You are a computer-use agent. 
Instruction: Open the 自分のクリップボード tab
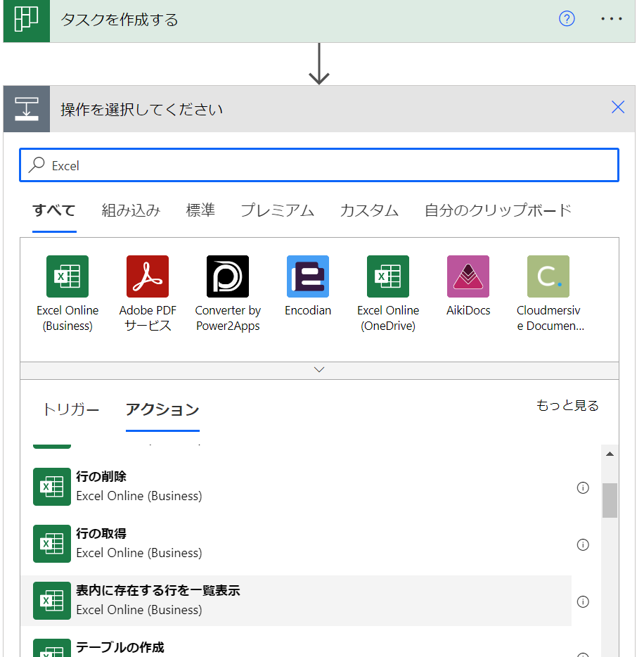click(x=498, y=210)
